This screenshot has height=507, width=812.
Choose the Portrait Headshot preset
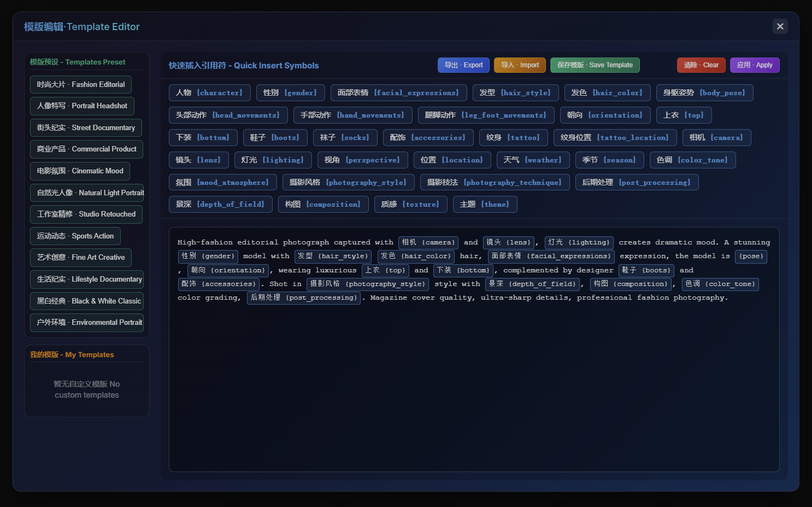pyautogui.click(x=82, y=106)
